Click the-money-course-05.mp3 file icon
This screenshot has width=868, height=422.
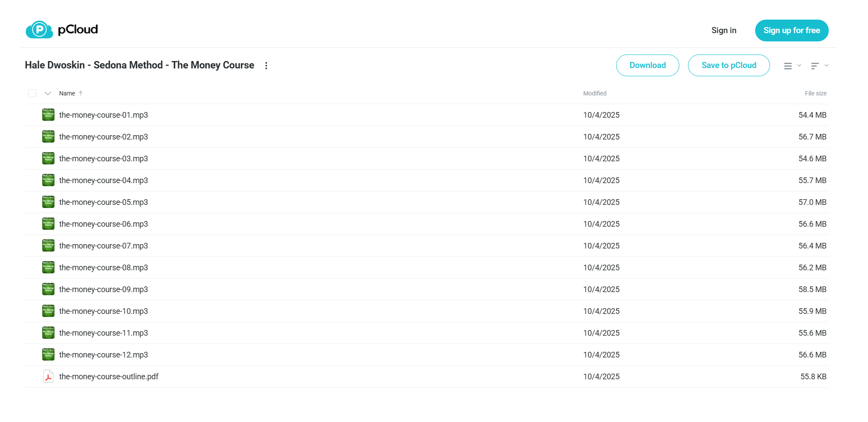[x=48, y=202]
